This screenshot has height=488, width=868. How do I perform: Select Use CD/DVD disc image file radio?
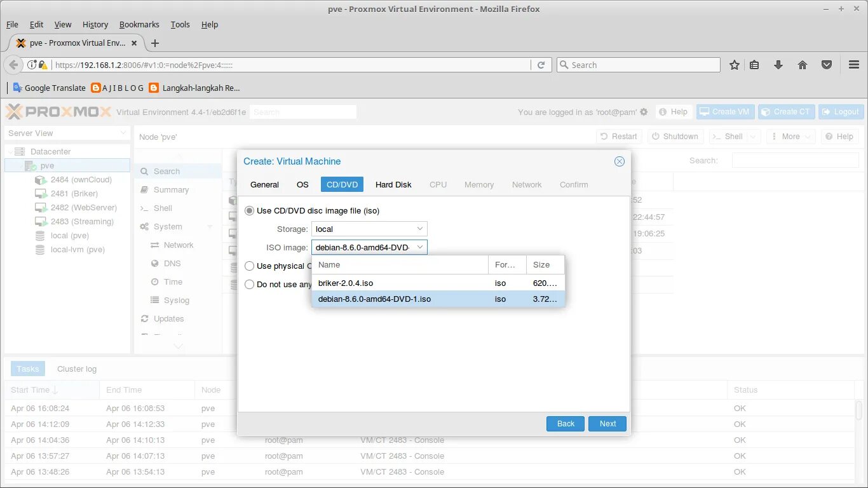pyautogui.click(x=250, y=211)
